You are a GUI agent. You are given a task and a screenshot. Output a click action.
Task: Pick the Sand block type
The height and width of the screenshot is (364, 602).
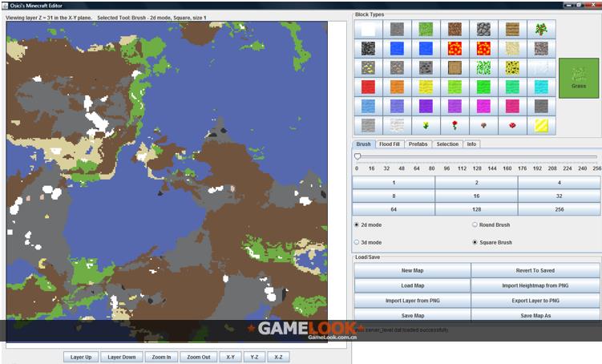point(512,48)
